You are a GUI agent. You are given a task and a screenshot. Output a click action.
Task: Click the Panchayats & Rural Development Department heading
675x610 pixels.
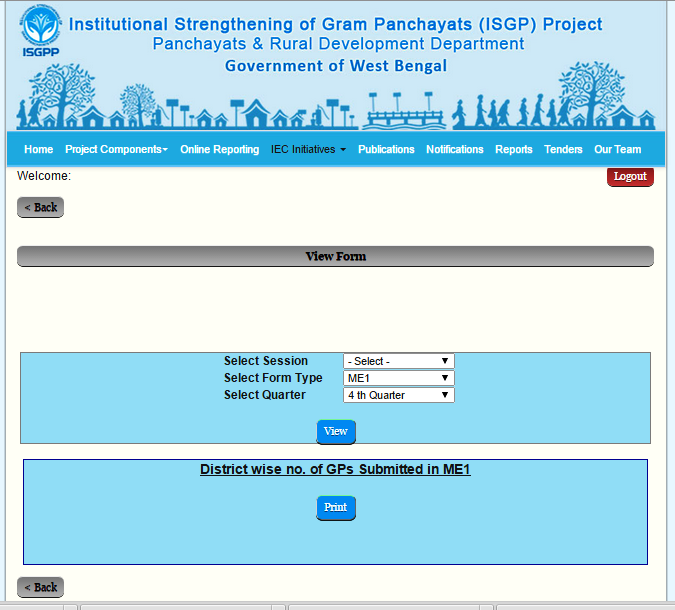338,44
